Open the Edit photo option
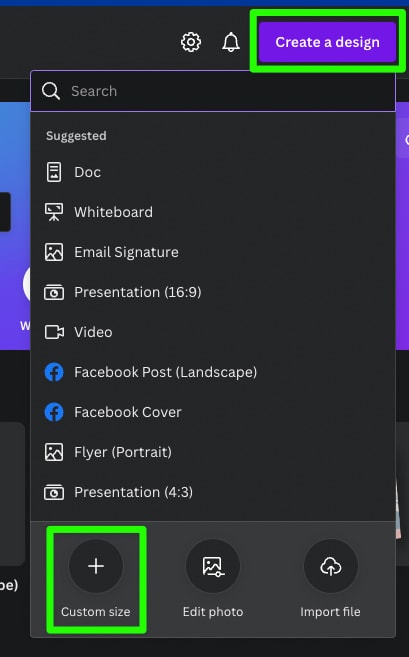This screenshot has width=409, height=657. 213,579
